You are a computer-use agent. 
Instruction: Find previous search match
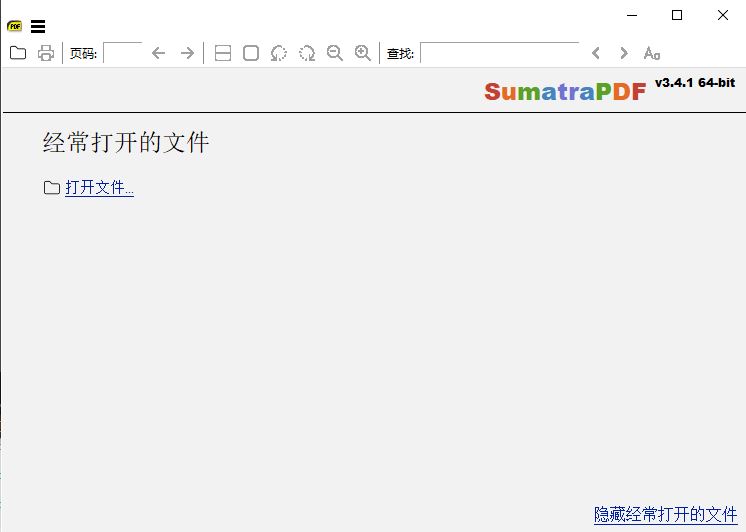(x=596, y=53)
